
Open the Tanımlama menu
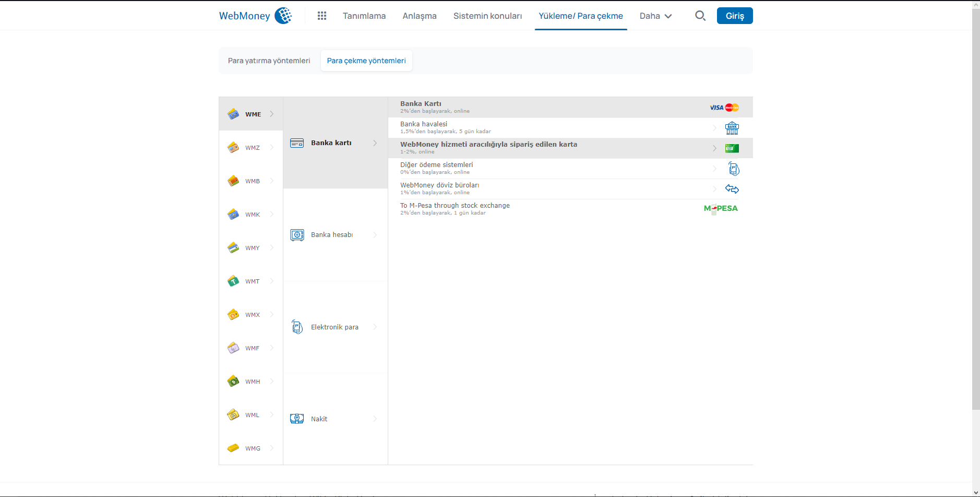[x=364, y=16]
